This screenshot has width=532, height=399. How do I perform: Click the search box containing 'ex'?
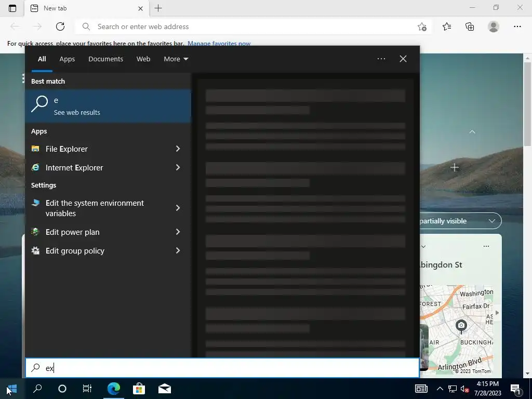pos(222,368)
